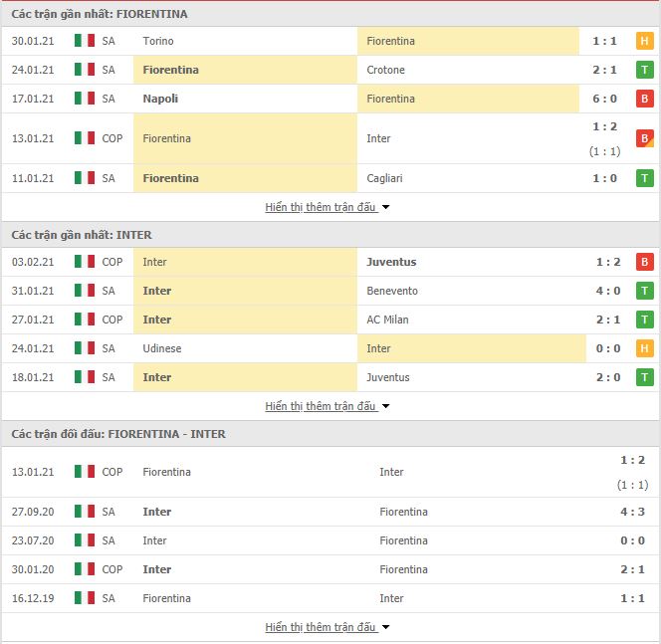Expand more matches under the Fiorentina section
661x644 pixels.
point(327,207)
